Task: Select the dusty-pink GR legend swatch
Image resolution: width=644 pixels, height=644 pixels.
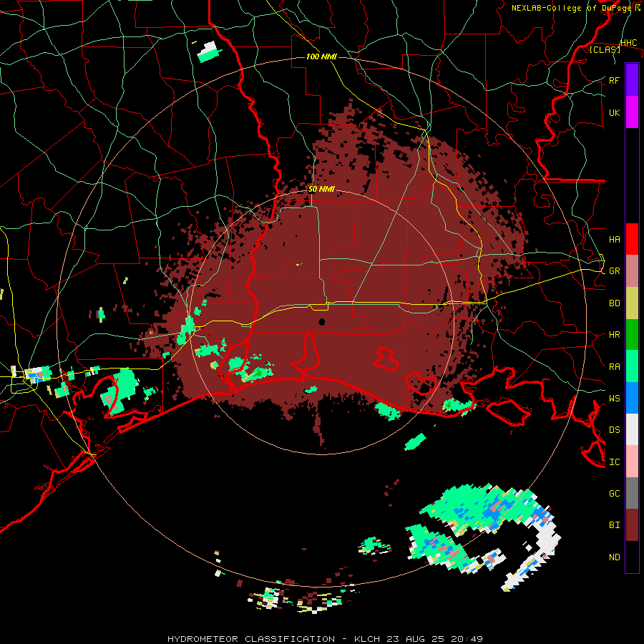Action: tap(632, 271)
